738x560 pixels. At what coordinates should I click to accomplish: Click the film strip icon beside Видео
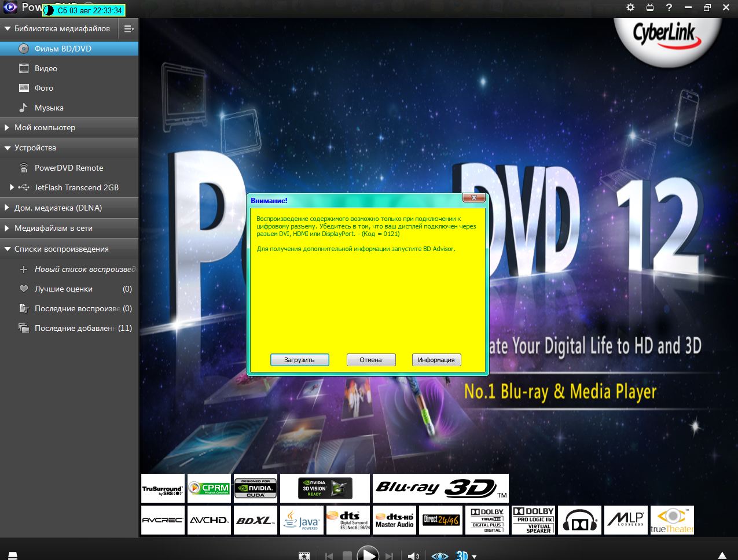pyautogui.click(x=24, y=68)
